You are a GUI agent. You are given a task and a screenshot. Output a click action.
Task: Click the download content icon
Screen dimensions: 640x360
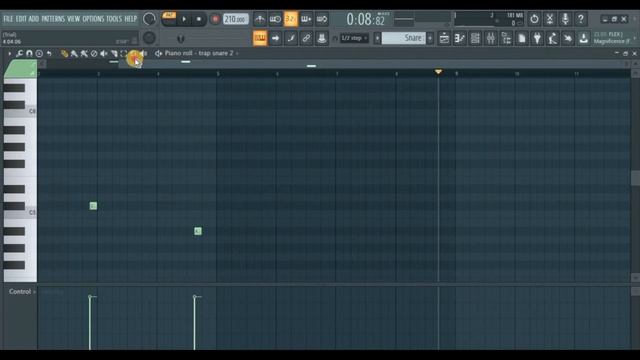coord(584,38)
